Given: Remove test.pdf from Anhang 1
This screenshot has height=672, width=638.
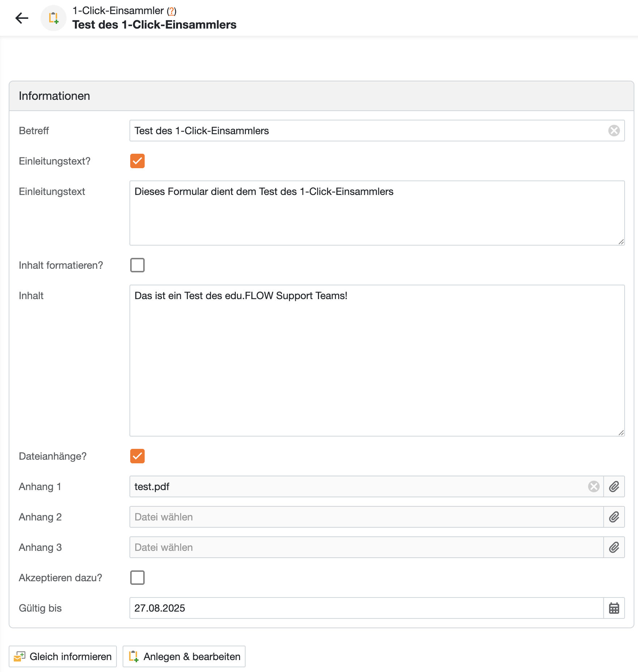Looking at the screenshot, I should click(594, 486).
